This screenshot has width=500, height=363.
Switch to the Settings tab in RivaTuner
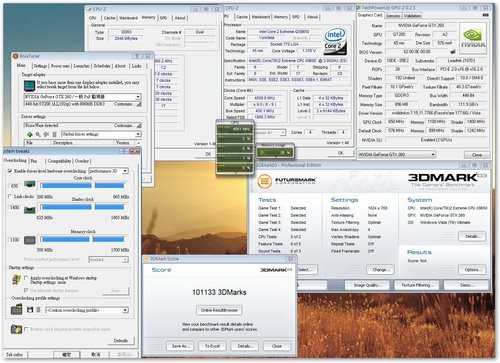[x=40, y=66]
